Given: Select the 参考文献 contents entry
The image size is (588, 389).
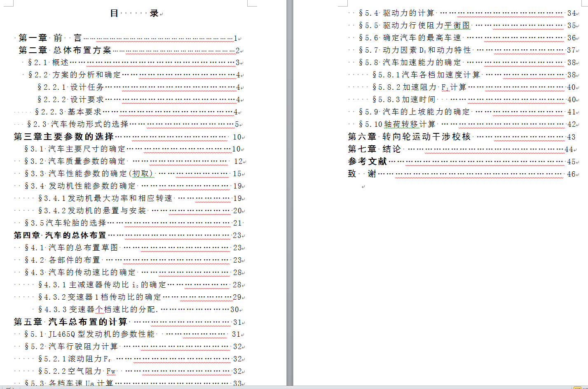Looking at the screenshot, I should pos(462,161).
